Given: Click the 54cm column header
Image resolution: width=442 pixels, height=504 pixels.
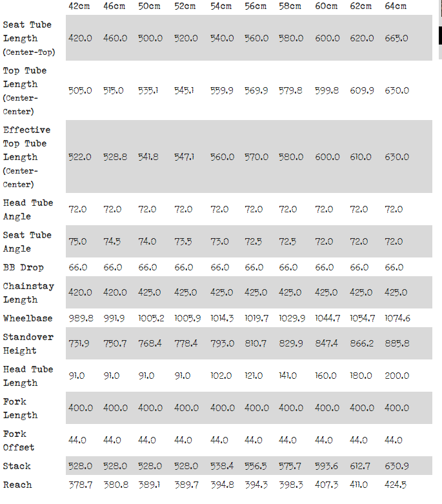Looking at the screenshot, I should tap(222, 6).
